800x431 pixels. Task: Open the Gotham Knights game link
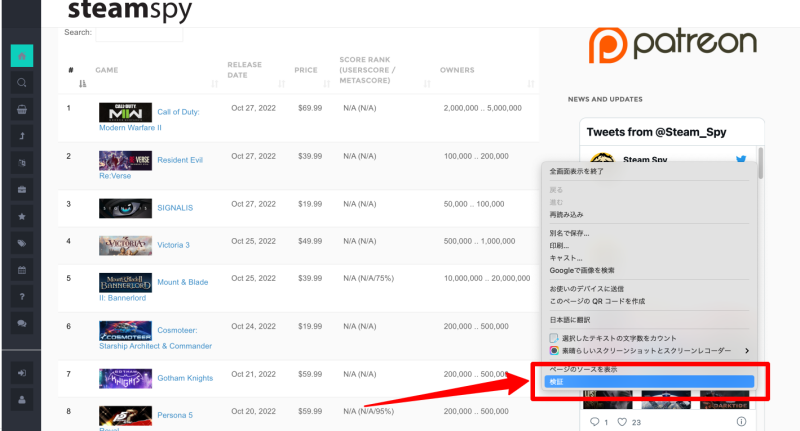pos(188,378)
